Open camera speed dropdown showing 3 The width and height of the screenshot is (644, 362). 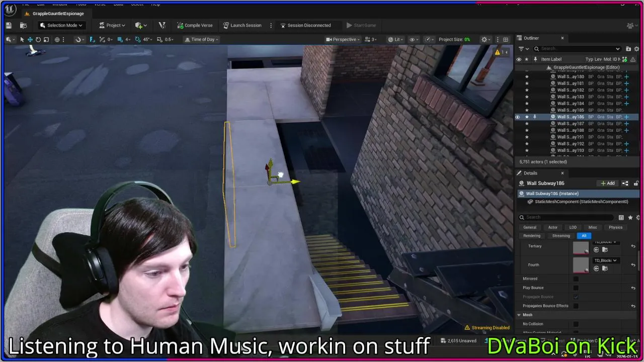[x=371, y=39]
